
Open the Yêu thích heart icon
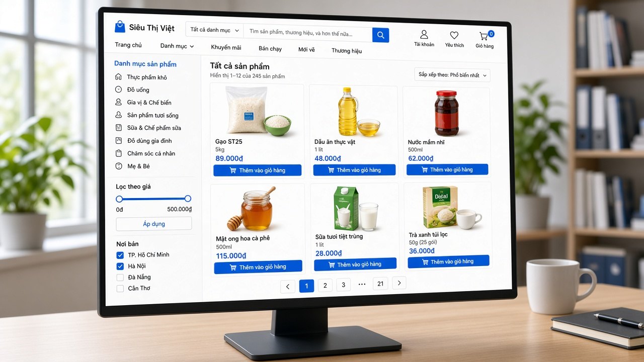[x=454, y=35]
